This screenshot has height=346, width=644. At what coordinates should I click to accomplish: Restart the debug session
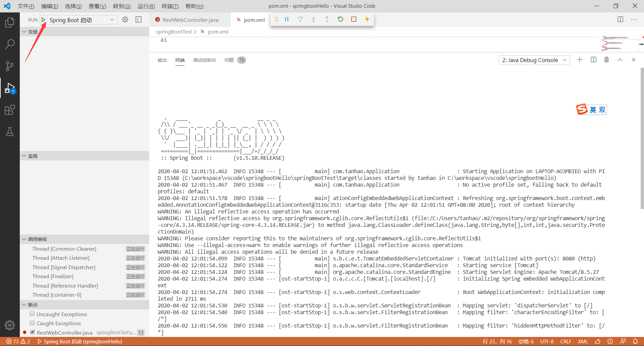(x=340, y=19)
